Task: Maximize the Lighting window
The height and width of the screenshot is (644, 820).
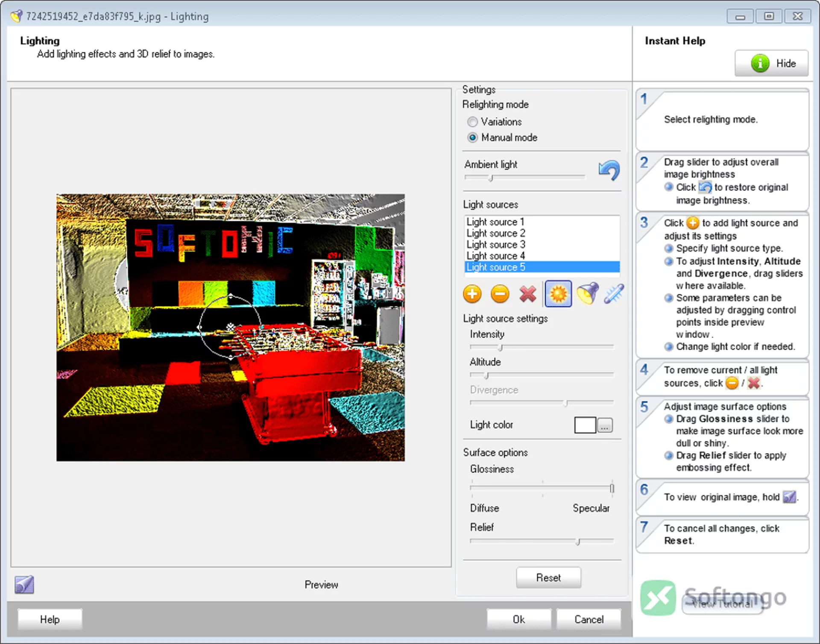Action: coord(769,17)
